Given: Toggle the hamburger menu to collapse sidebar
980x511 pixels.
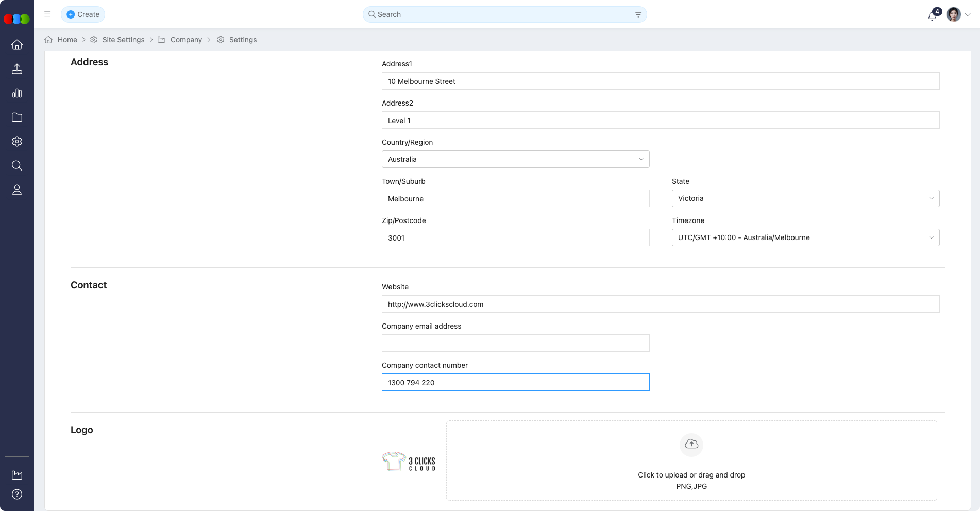Looking at the screenshot, I should click(47, 14).
